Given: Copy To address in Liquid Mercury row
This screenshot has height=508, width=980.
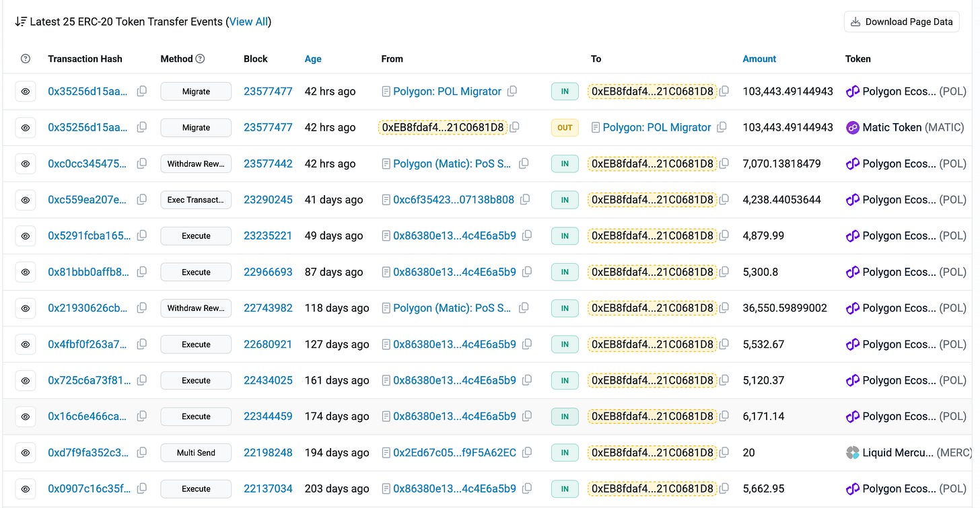Looking at the screenshot, I should click(724, 453).
